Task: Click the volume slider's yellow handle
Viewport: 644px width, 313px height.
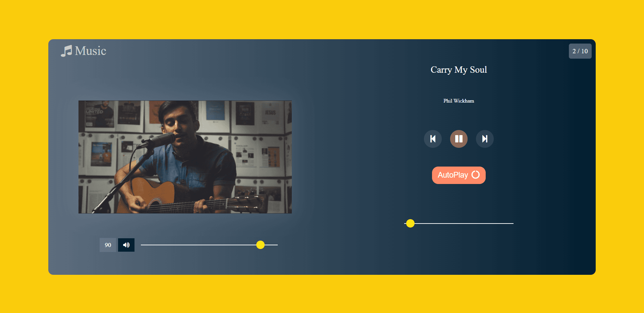Action: [x=260, y=245]
